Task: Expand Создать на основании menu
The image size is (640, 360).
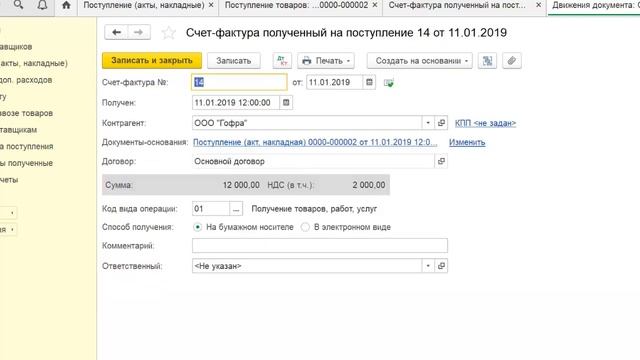Action: pyautogui.click(x=420, y=61)
